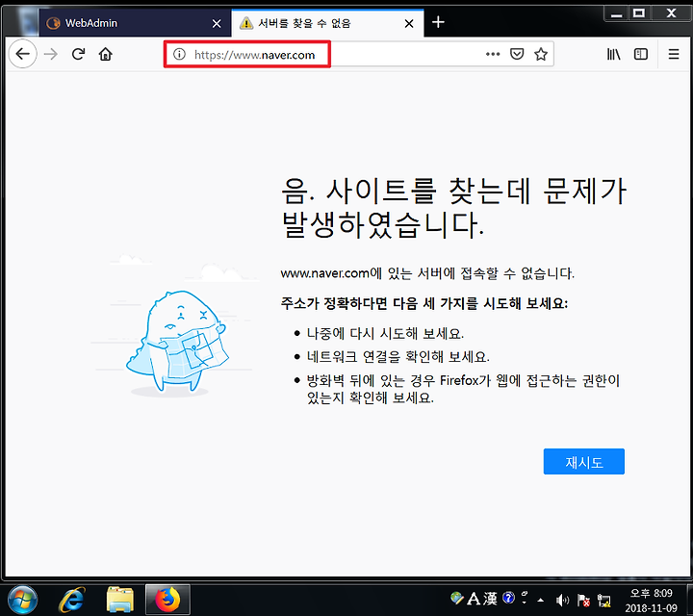Open the Firefox hamburger menu
This screenshot has height=616, width=693.
click(673, 54)
